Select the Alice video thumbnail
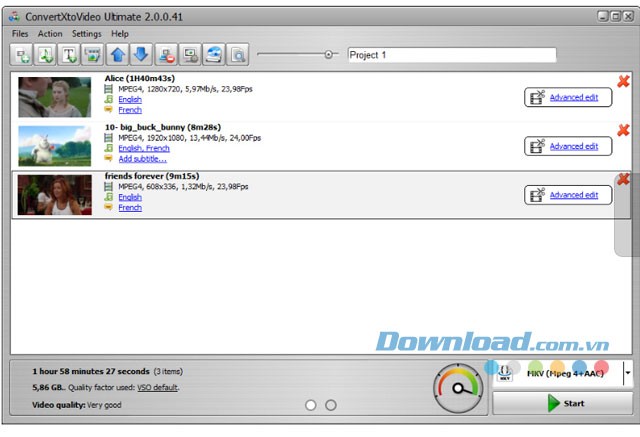640x437 pixels. click(55, 97)
